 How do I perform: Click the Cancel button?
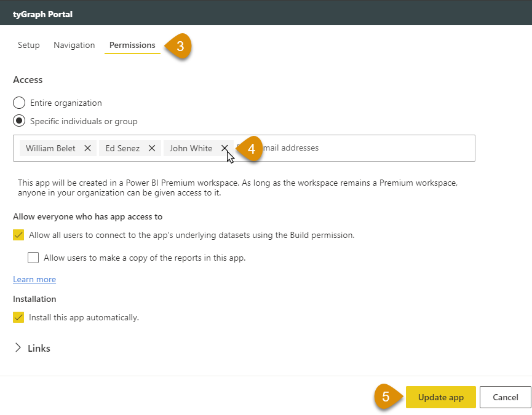click(505, 397)
